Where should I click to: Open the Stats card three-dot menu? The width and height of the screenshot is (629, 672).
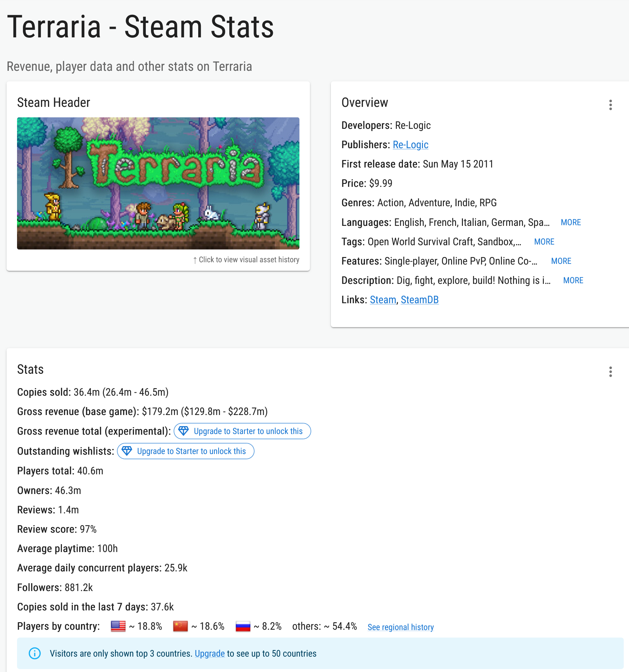pos(610,371)
